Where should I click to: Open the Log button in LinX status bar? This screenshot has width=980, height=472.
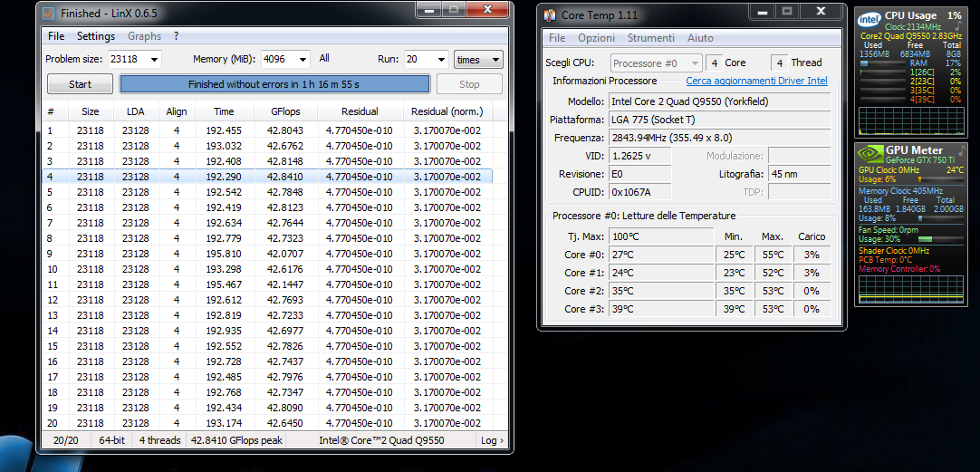[x=492, y=440]
